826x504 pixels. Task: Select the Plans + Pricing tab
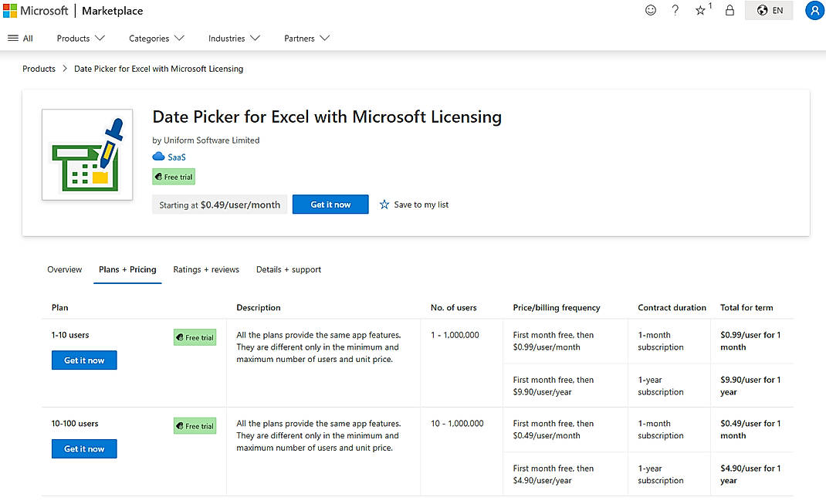click(127, 269)
